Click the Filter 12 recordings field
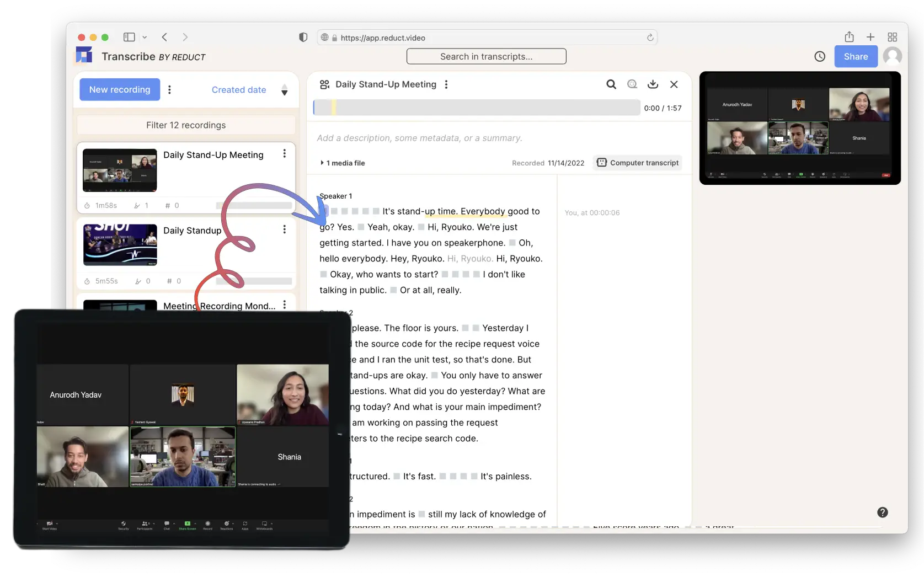This screenshot has width=924, height=577. click(186, 125)
